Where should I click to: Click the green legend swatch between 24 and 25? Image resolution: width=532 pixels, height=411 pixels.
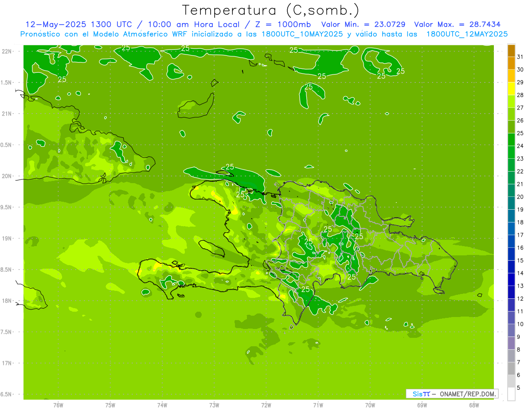tap(511, 140)
